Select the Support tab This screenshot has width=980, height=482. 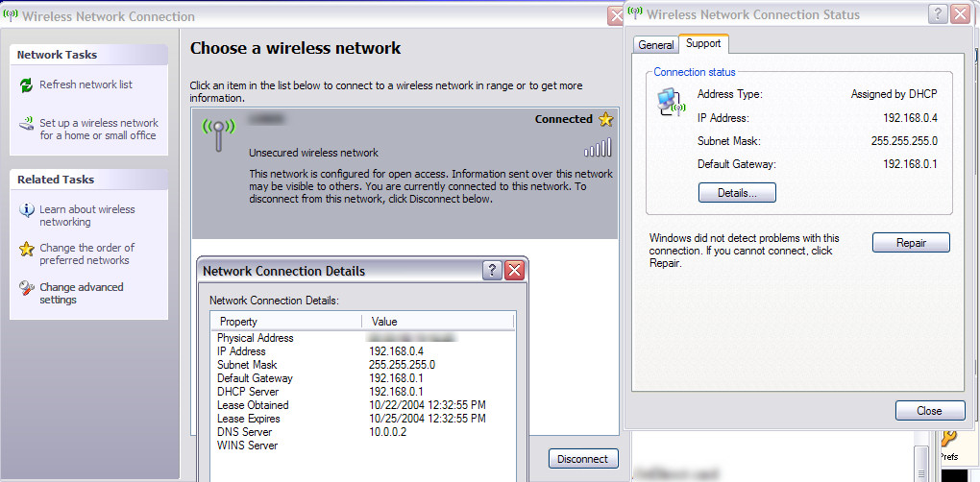tap(703, 44)
